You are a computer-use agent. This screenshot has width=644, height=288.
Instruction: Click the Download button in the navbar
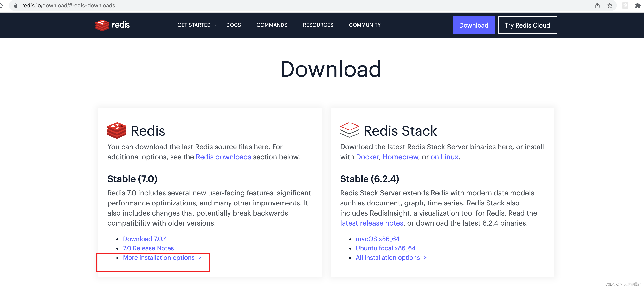pyautogui.click(x=473, y=25)
